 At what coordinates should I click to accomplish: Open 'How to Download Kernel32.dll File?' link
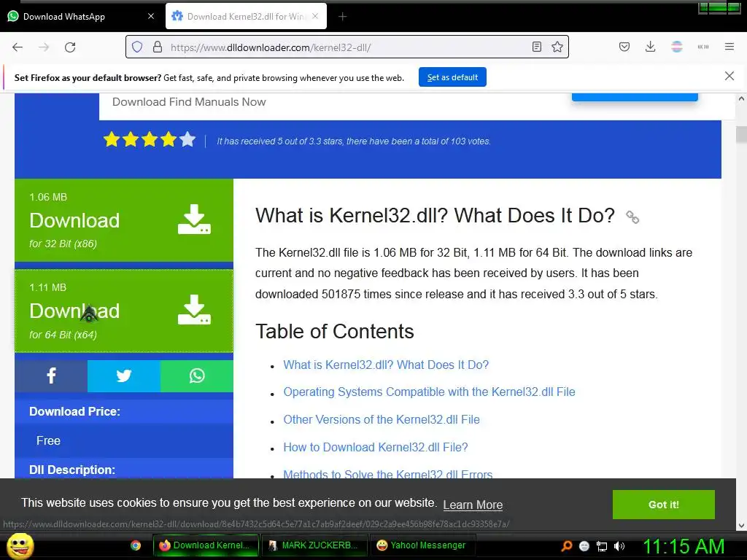click(x=376, y=447)
